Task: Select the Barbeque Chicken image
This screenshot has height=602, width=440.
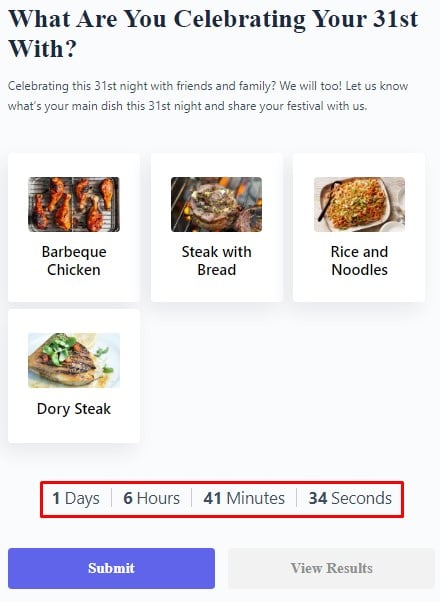Action: (74, 204)
